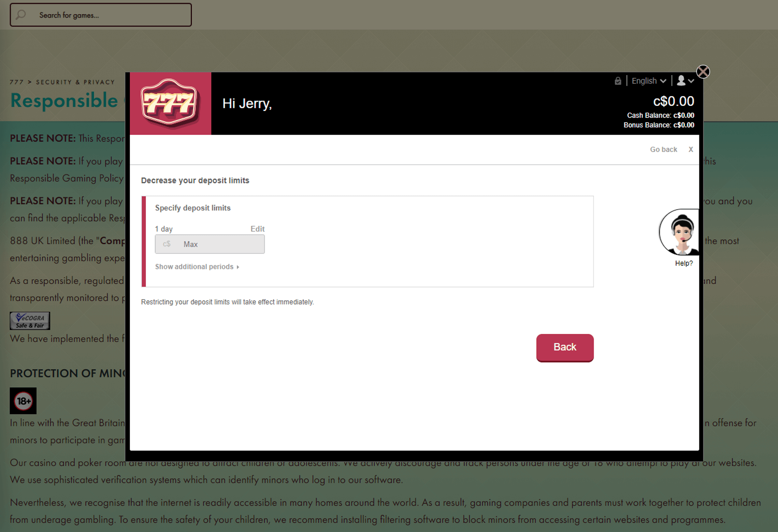The width and height of the screenshot is (778, 532).
Task: Click the lock security icon
Action: point(618,81)
